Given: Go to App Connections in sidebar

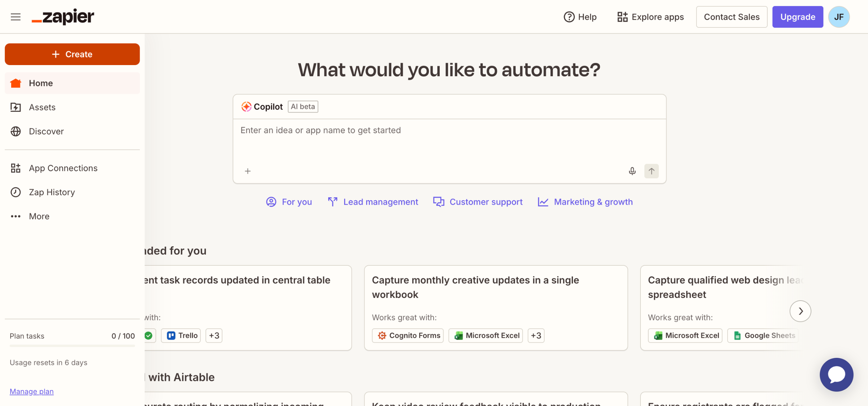Looking at the screenshot, I should (x=63, y=168).
